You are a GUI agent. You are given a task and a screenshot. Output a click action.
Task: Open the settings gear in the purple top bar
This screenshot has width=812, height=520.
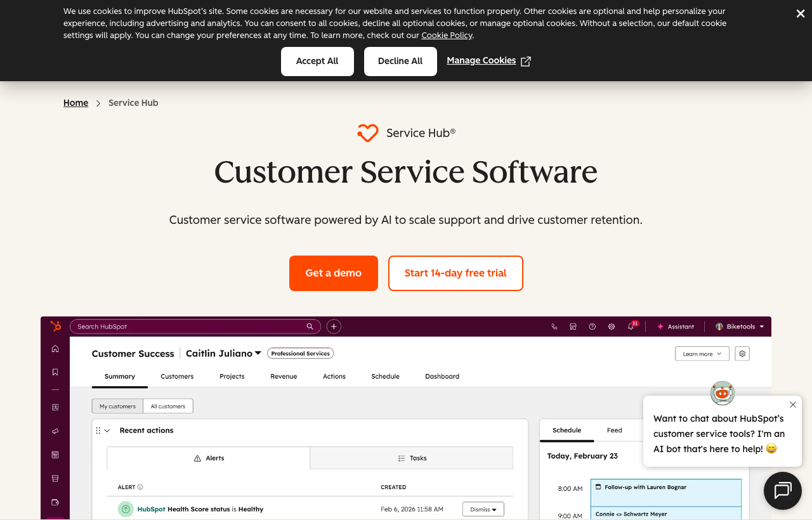(x=612, y=327)
